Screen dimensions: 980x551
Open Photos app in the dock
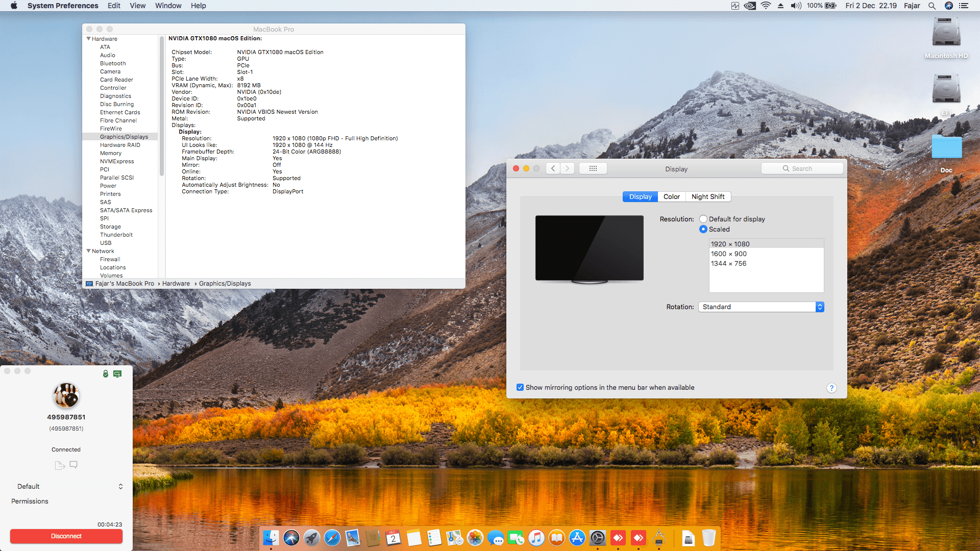pyautogui.click(x=475, y=538)
